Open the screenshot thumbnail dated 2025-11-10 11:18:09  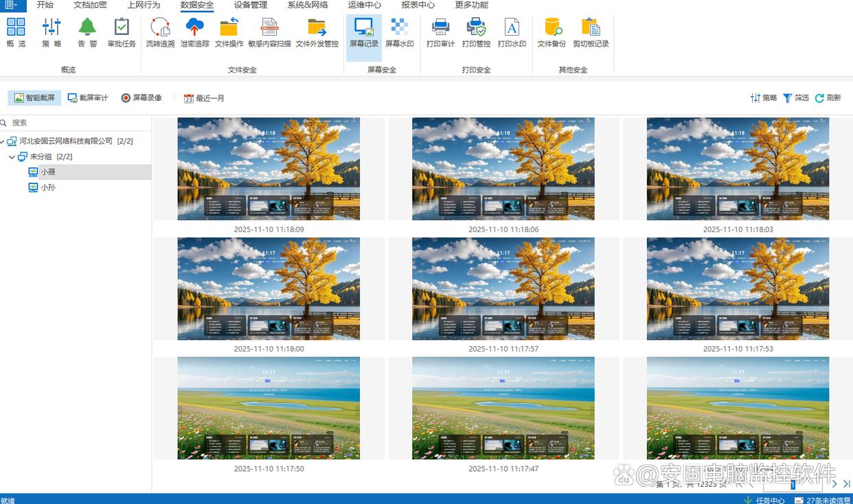[269, 169]
